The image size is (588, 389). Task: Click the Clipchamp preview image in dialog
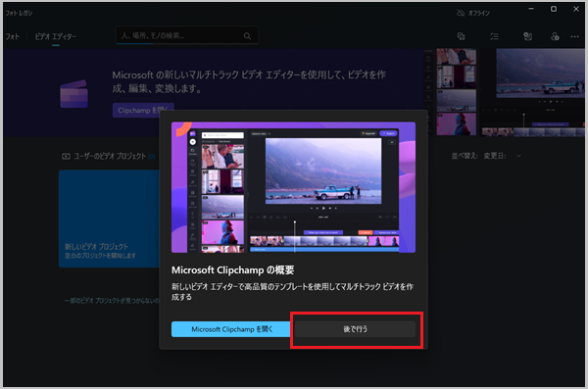coord(293,187)
